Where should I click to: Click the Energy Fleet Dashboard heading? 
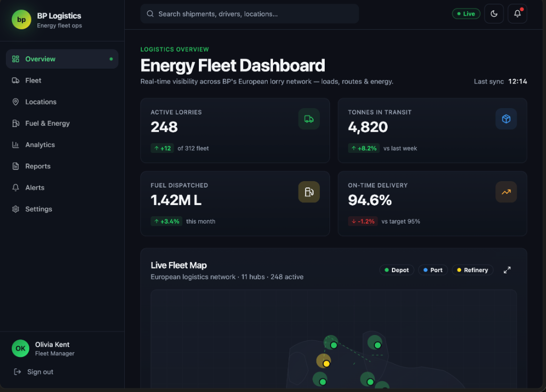(232, 66)
